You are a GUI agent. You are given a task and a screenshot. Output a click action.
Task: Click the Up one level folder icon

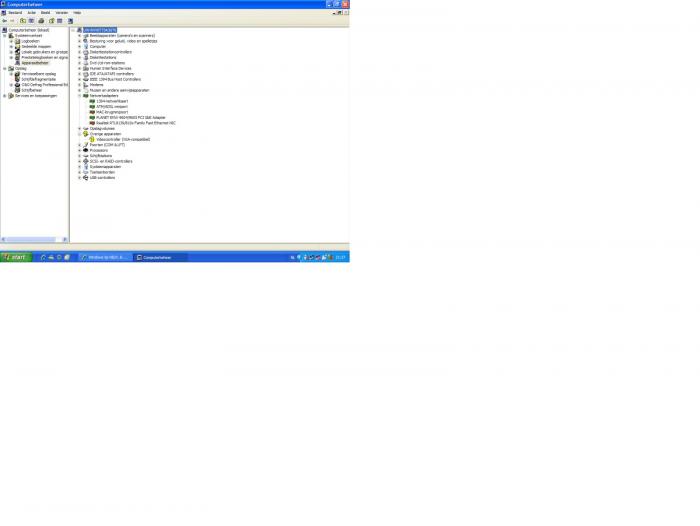point(23,21)
